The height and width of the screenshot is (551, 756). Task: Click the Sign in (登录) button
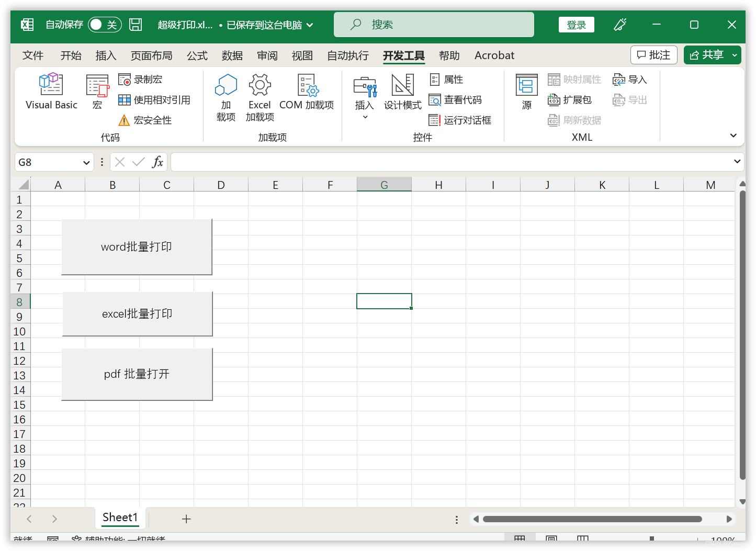(576, 25)
